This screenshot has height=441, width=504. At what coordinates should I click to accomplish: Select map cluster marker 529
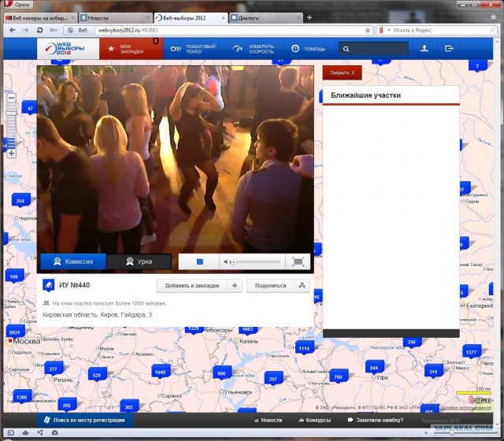pyautogui.click(x=97, y=375)
